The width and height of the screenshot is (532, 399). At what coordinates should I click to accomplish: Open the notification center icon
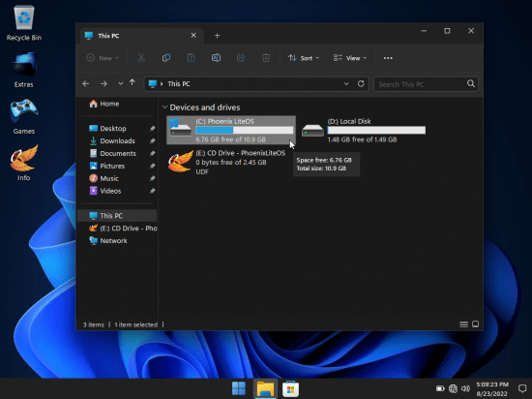[x=522, y=388]
